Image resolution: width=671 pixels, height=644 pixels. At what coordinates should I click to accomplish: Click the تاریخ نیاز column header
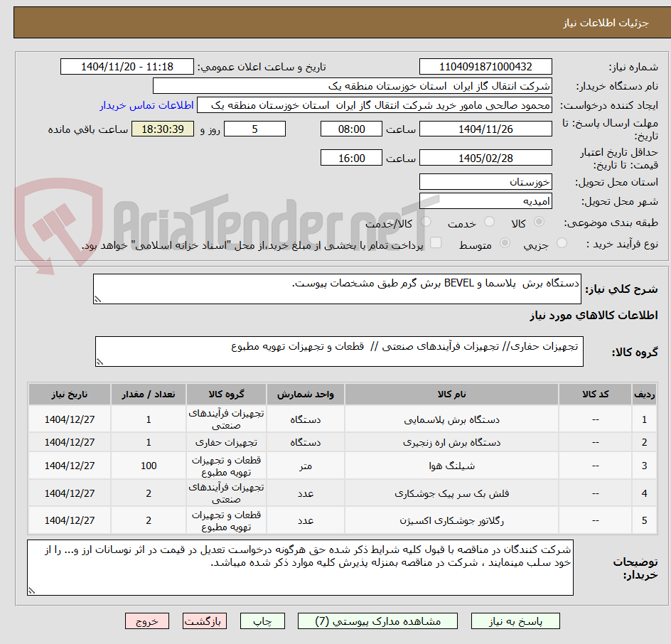pyautogui.click(x=70, y=394)
